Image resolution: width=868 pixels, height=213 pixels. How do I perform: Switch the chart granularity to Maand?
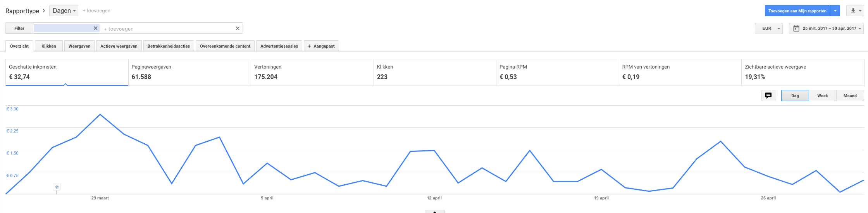coord(850,96)
